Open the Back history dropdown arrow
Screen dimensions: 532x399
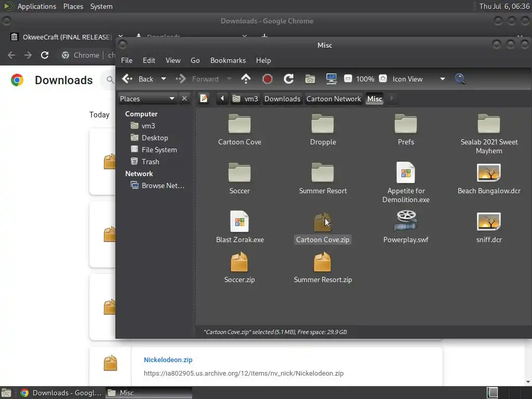(164, 79)
